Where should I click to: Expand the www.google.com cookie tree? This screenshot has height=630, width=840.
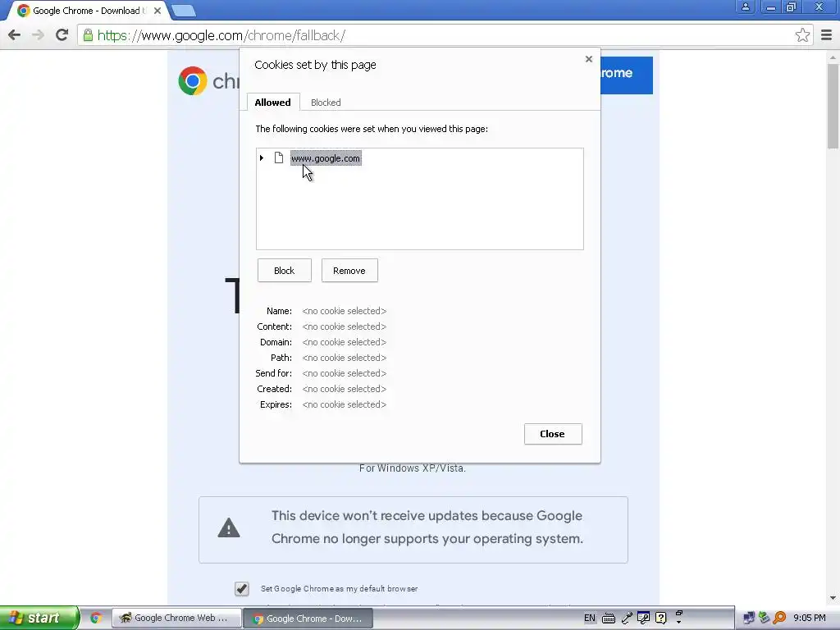(x=262, y=158)
